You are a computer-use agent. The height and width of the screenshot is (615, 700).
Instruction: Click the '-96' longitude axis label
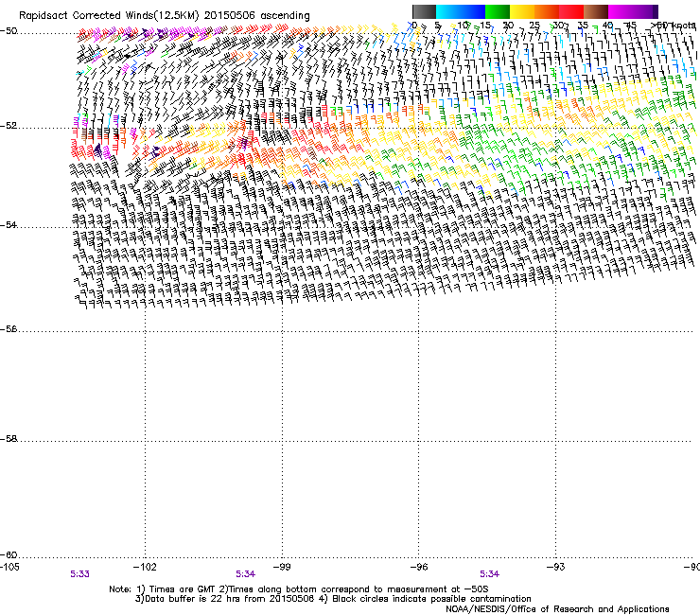click(419, 567)
